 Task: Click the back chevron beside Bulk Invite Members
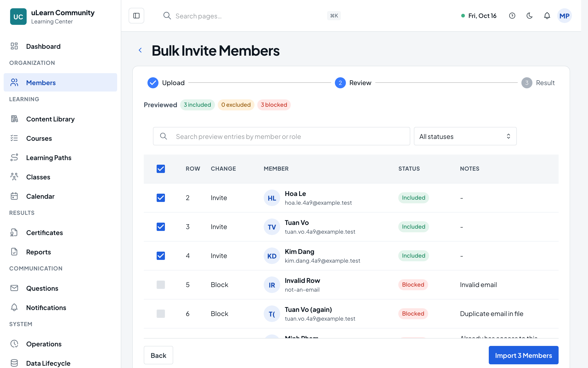click(140, 50)
